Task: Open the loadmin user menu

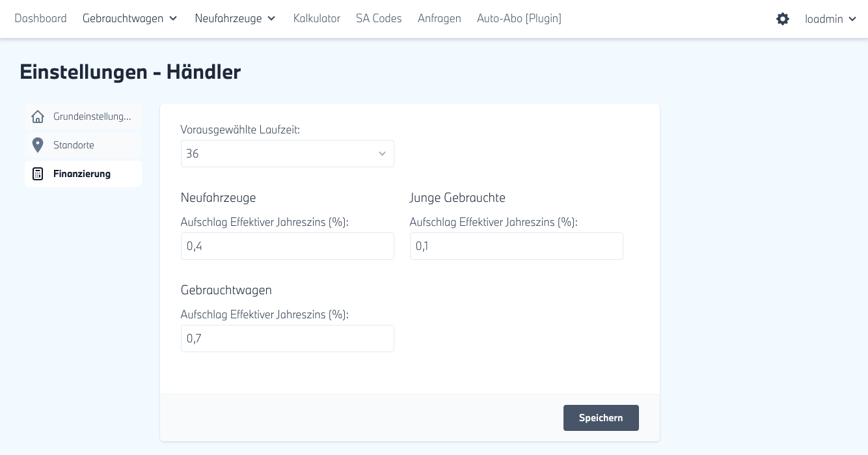Action: tap(832, 19)
